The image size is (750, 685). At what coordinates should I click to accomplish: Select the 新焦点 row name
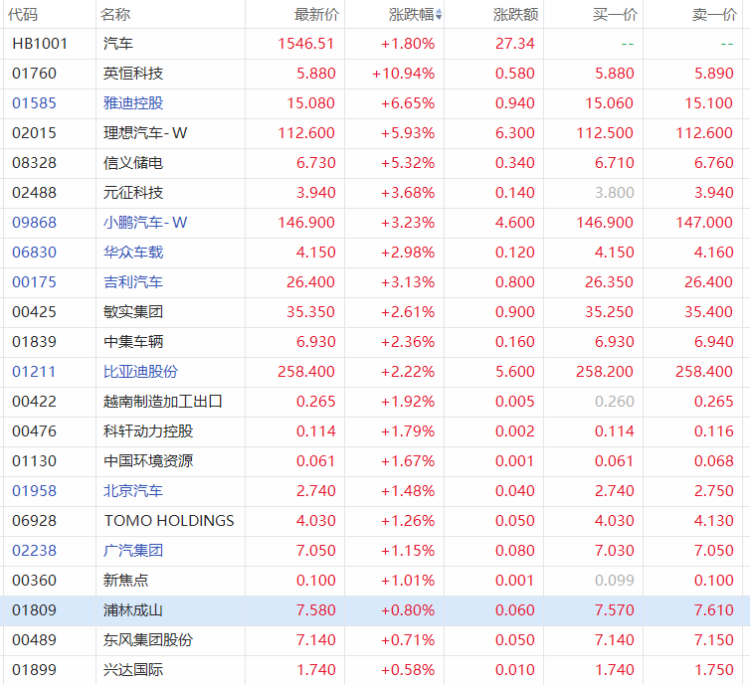[x=126, y=580]
